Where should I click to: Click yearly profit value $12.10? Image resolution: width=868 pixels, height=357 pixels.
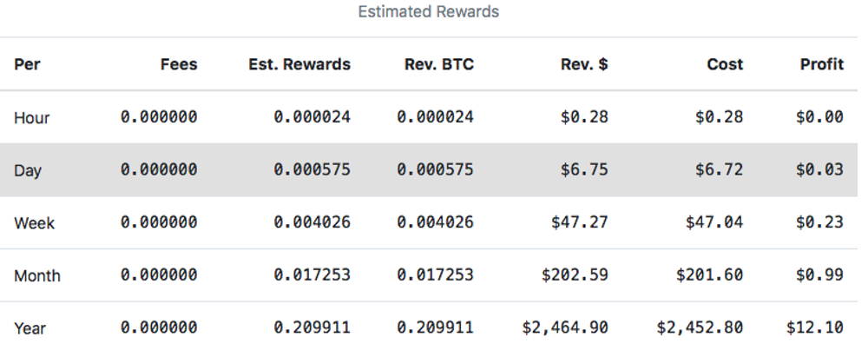coord(815,327)
